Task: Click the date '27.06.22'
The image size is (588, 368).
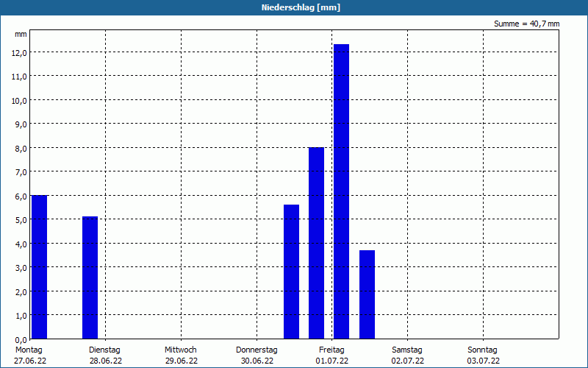Action: [x=30, y=361]
